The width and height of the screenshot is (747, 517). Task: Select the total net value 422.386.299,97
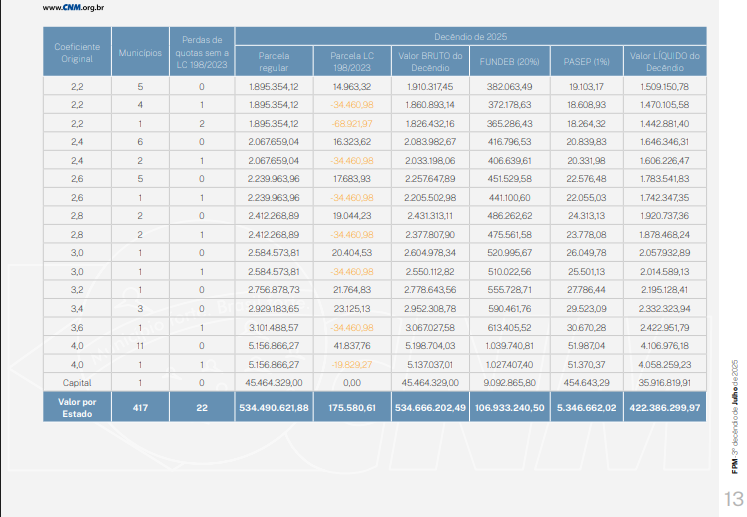(663, 407)
